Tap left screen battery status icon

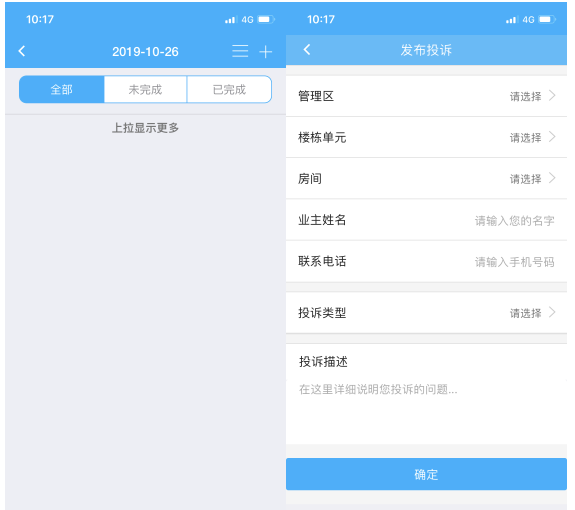coord(266,19)
